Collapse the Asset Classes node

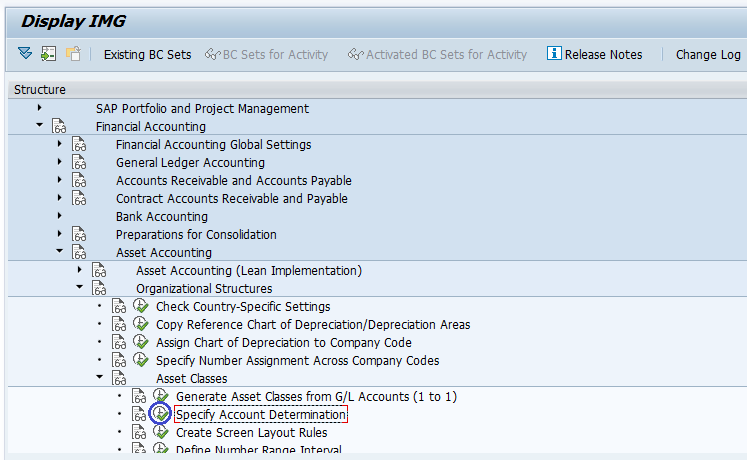click(x=100, y=377)
